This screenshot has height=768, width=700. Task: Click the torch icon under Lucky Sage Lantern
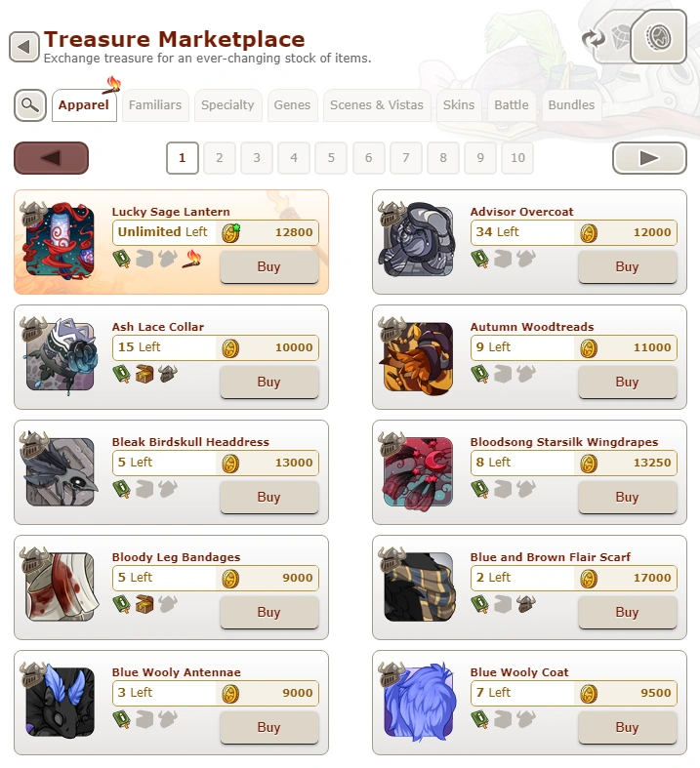pos(191,259)
